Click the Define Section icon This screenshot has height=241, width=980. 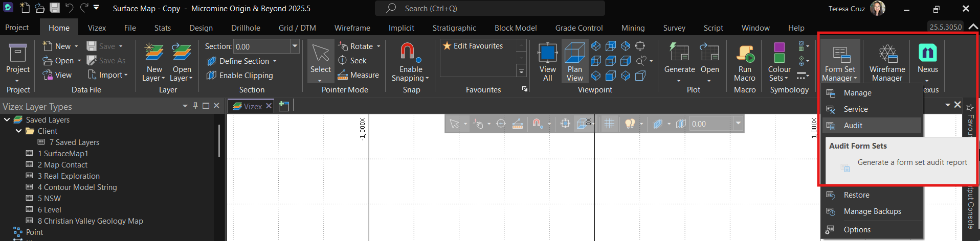click(211, 61)
